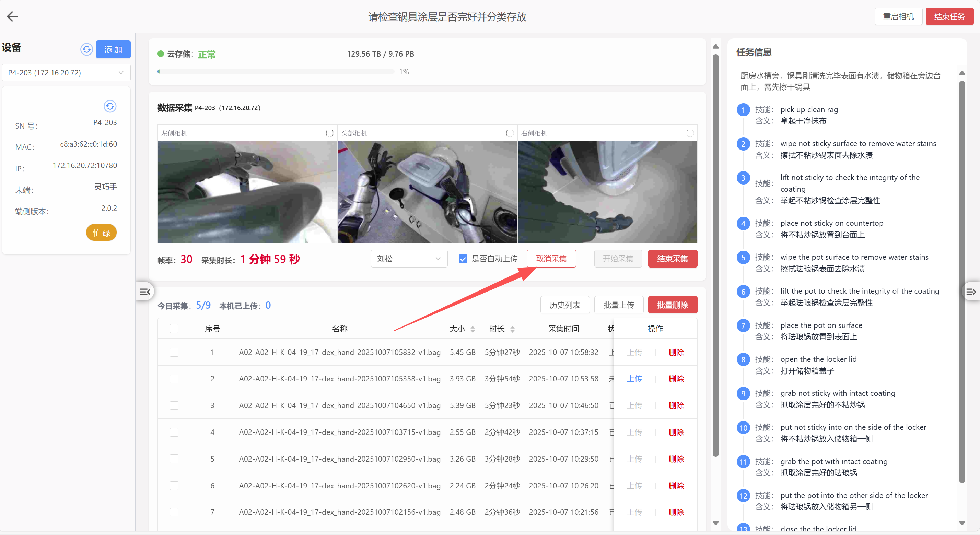The height and width of the screenshot is (535, 980).
Task: Sort the table by size column
Action: 472,329
